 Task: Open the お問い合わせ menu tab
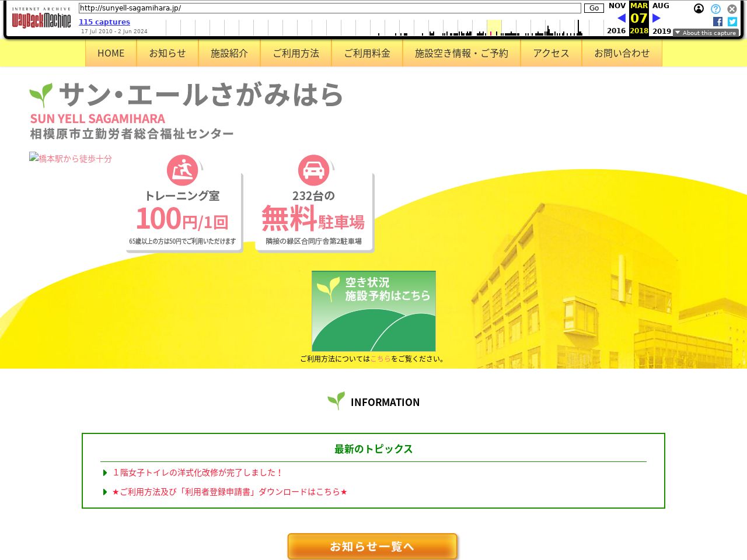coord(622,53)
